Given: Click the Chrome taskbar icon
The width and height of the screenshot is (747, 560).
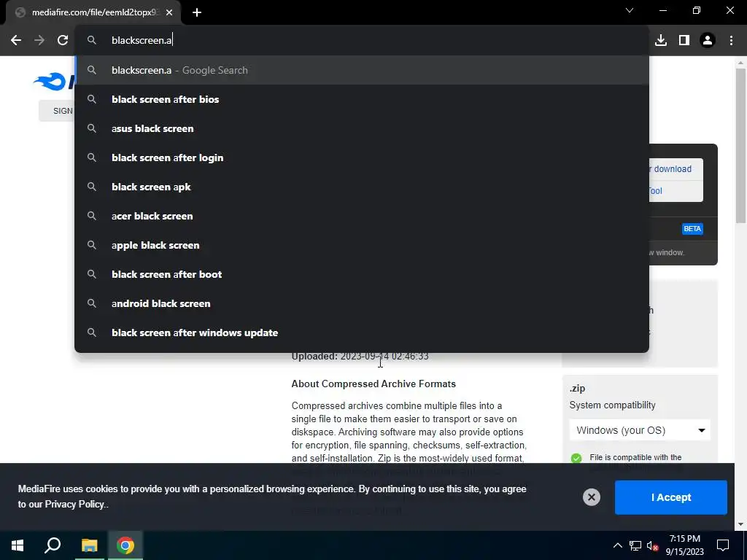Looking at the screenshot, I should [125, 545].
